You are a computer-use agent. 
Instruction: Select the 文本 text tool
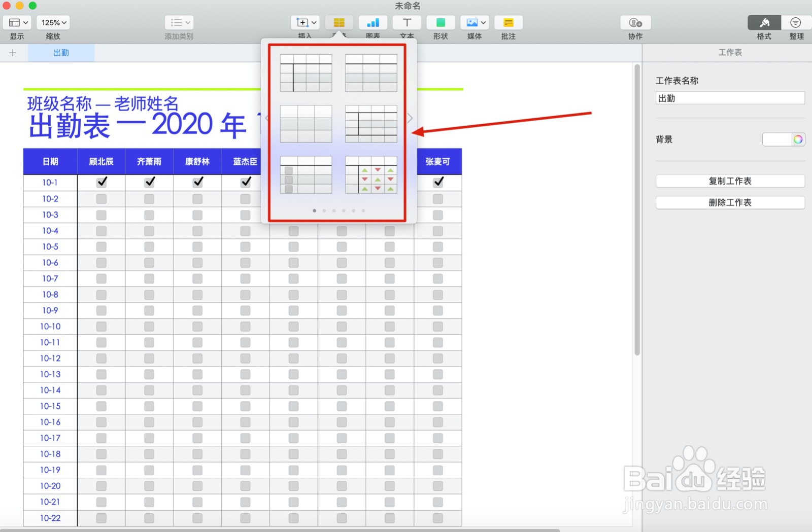tap(407, 22)
